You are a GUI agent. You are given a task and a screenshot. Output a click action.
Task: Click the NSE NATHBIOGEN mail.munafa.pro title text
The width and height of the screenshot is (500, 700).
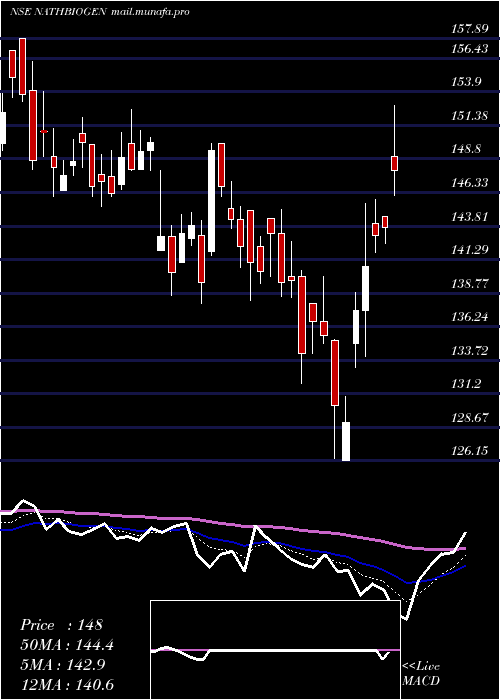[100, 12]
